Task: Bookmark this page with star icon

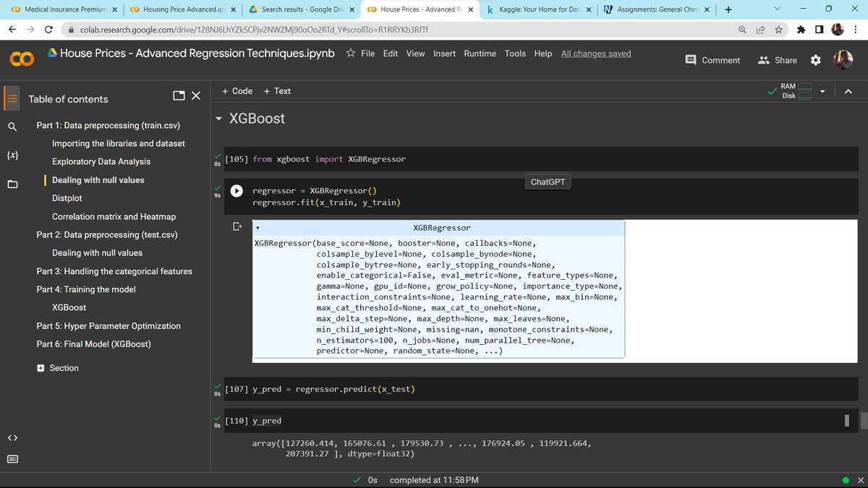Action: coord(779,30)
